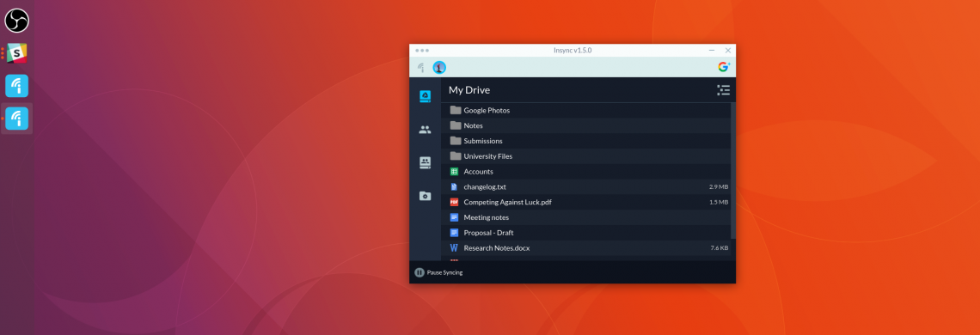Image resolution: width=980 pixels, height=335 pixels.
Task: Close the Insync v1.5.0 window
Action: pos(728,51)
